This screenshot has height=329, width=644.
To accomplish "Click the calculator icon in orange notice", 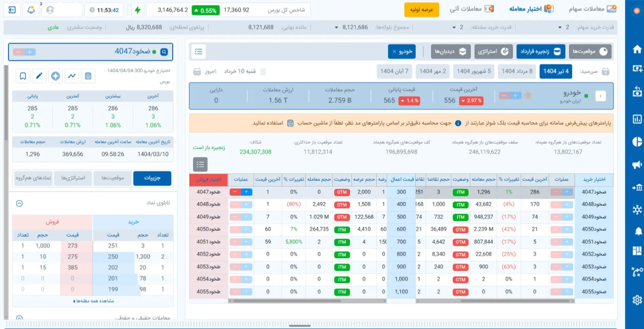I will (290, 123).
